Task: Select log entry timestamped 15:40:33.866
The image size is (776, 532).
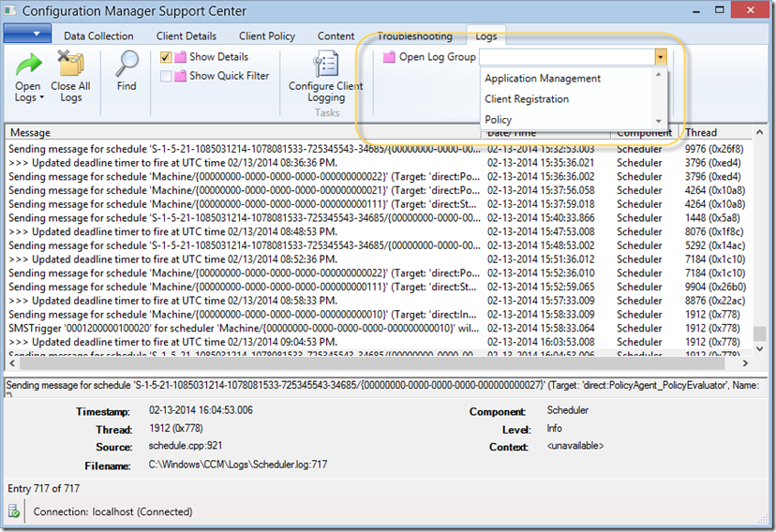Action: (x=379, y=218)
